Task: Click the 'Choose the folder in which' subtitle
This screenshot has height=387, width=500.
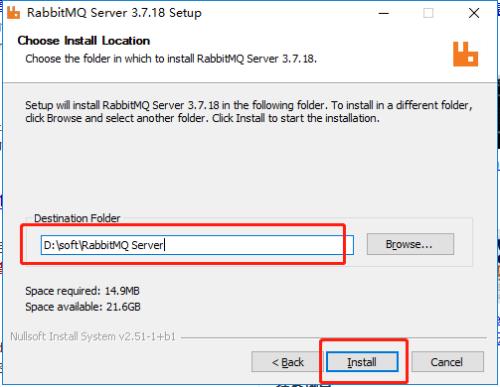Action: [x=171, y=59]
